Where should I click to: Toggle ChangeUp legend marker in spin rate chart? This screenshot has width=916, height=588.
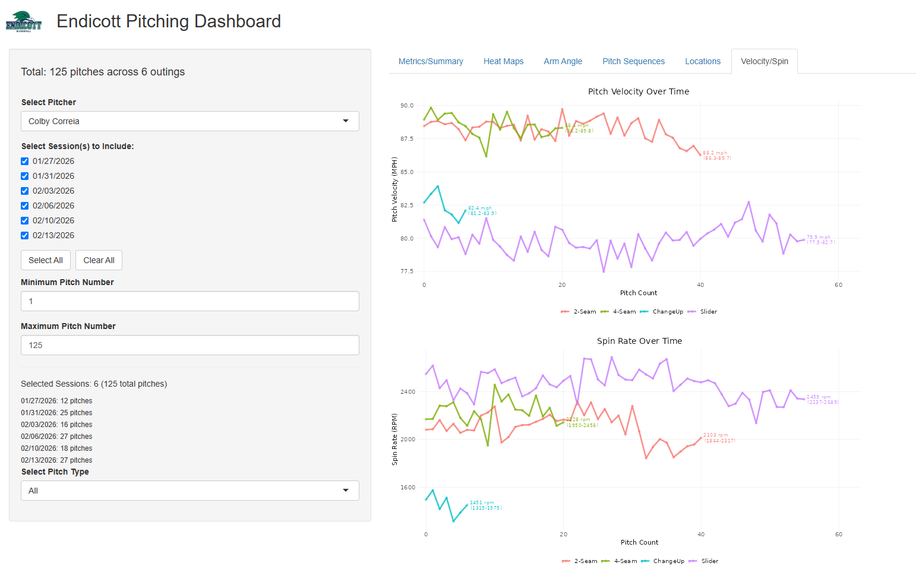click(x=646, y=561)
